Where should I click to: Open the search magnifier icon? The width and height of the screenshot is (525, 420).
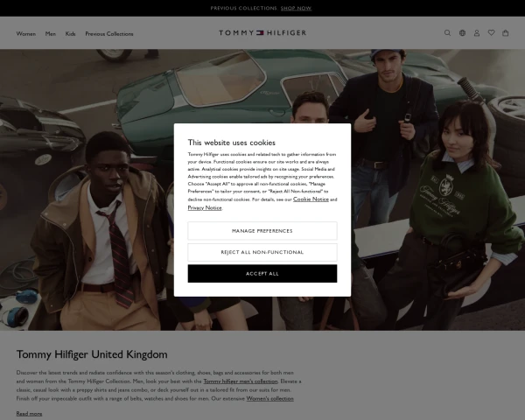tap(447, 33)
